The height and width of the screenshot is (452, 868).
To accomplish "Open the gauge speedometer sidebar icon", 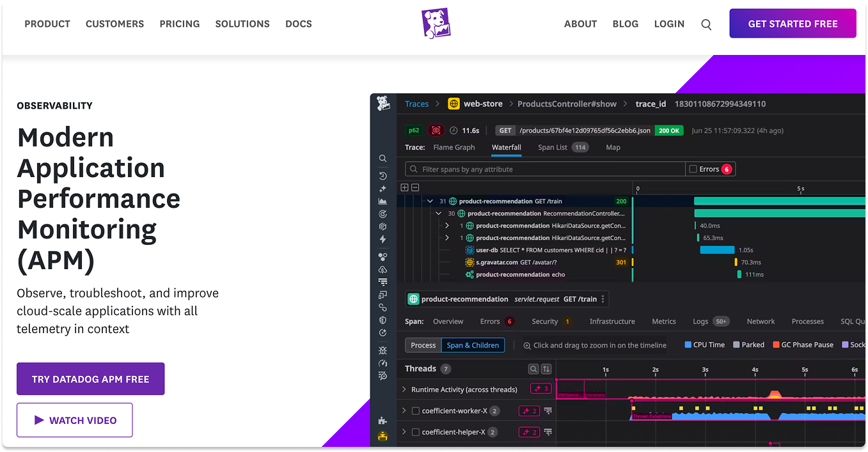I will tap(383, 363).
